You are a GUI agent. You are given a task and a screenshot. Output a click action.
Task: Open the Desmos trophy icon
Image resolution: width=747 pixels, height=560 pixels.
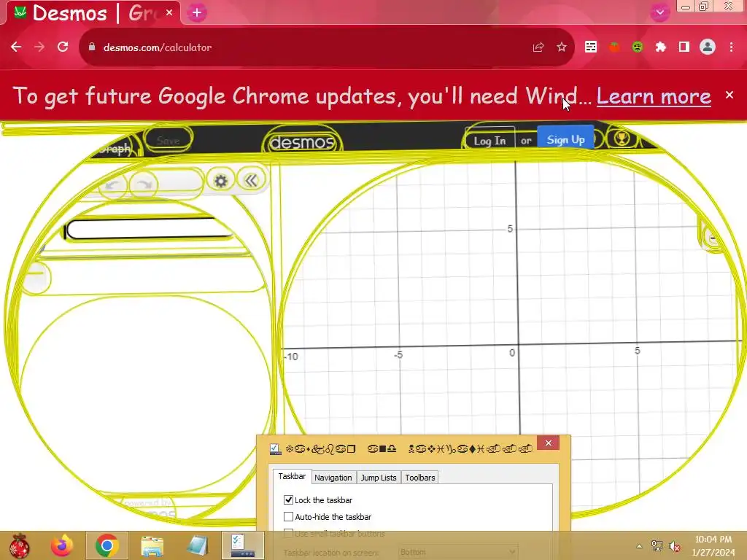tap(622, 139)
